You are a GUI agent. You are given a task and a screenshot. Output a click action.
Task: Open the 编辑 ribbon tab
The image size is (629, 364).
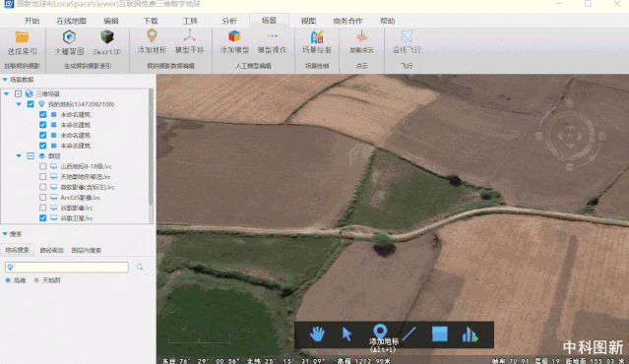click(x=111, y=21)
